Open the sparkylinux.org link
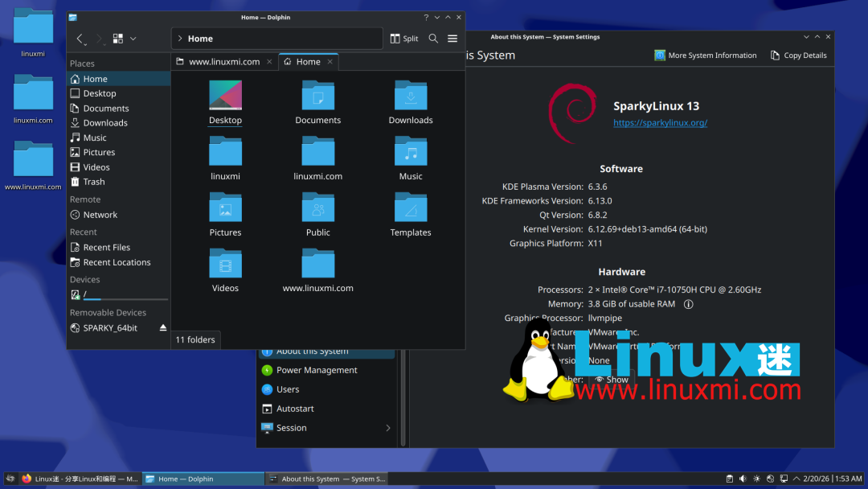The height and width of the screenshot is (489, 868). tap(660, 122)
